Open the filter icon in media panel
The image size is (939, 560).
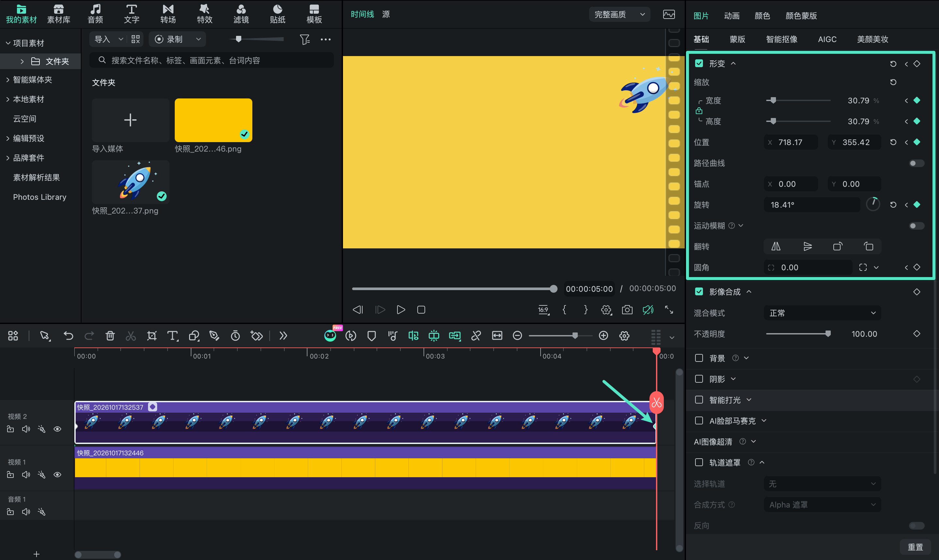click(305, 39)
